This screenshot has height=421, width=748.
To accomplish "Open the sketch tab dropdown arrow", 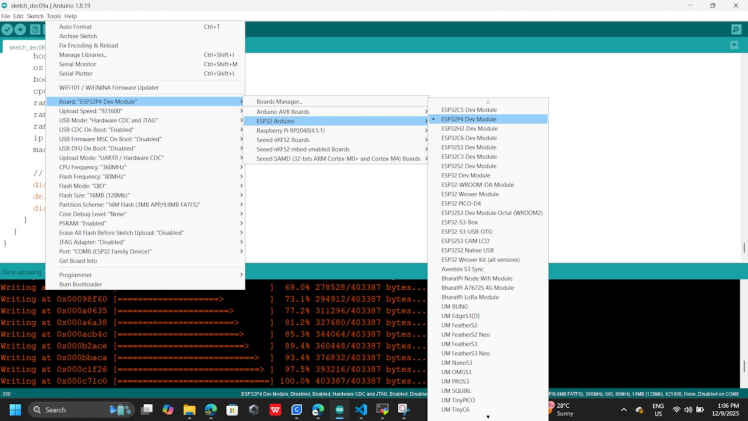I will point(734,45).
